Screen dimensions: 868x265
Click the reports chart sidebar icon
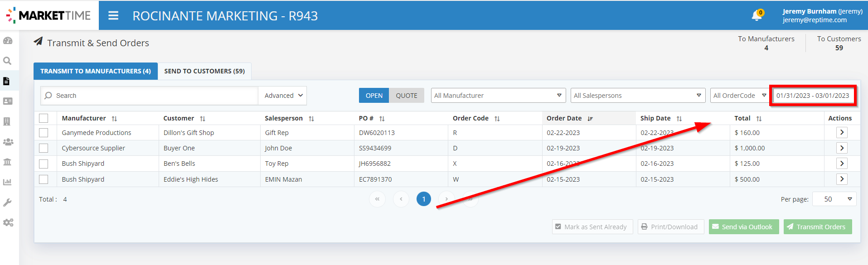[x=8, y=182]
